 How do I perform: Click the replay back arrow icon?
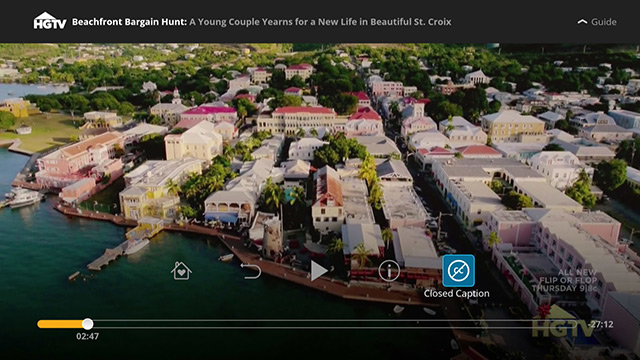point(251,271)
